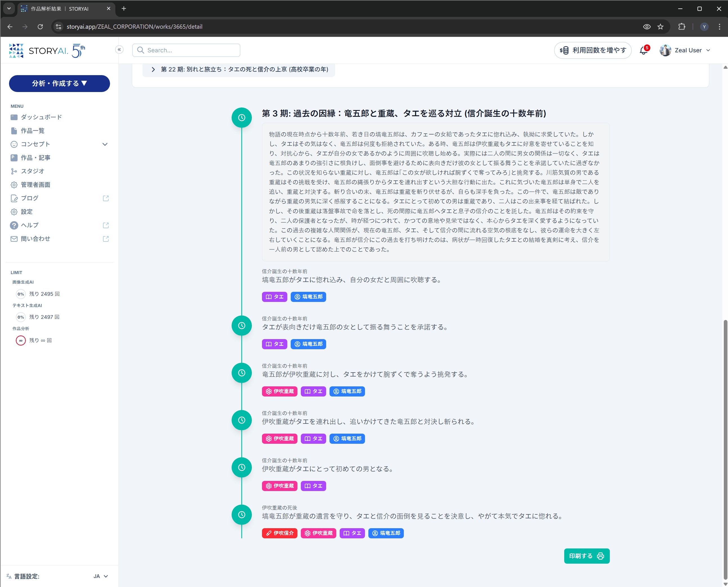Open 作品・記事 menu item
Image resolution: width=728 pixels, height=587 pixels.
(35, 158)
